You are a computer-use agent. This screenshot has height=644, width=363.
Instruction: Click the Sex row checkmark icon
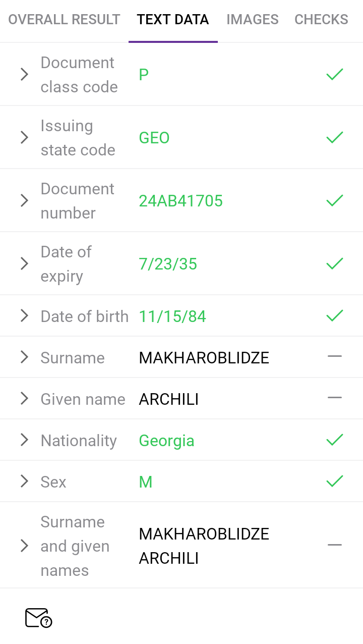coord(335,481)
